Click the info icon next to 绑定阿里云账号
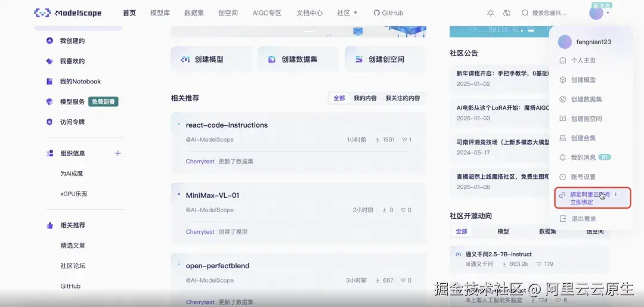The width and height of the screenshot is (644, 307). click(x=615, y=194)
